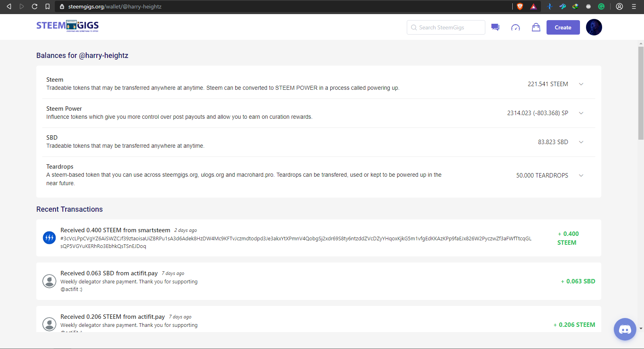Open the Brave Shields lion icon
This screenshot has height=349, width=644.
pos(520,6)
